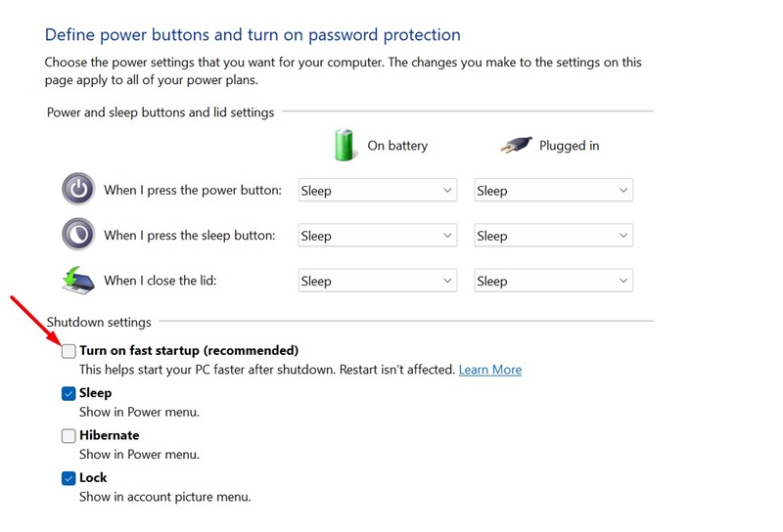This screenshot has width=783, height=532.
Task: Click the plugged in power plug icon
Action: pyautogui.click(x=514, y=145)
